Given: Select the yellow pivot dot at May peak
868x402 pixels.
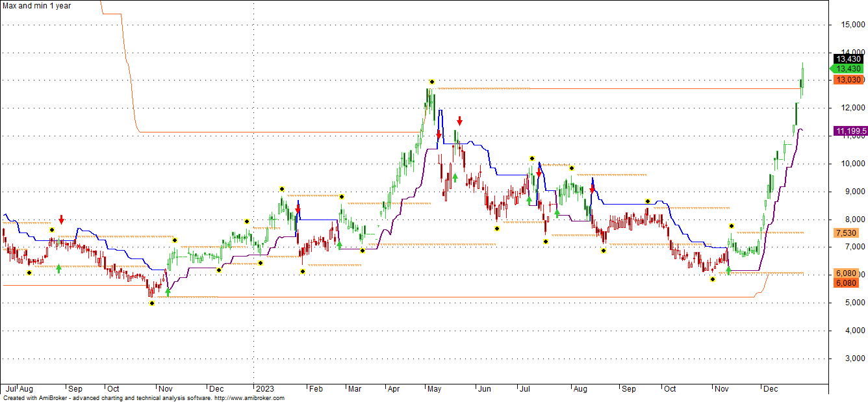Looking at the screenshot, I should 432,82.
